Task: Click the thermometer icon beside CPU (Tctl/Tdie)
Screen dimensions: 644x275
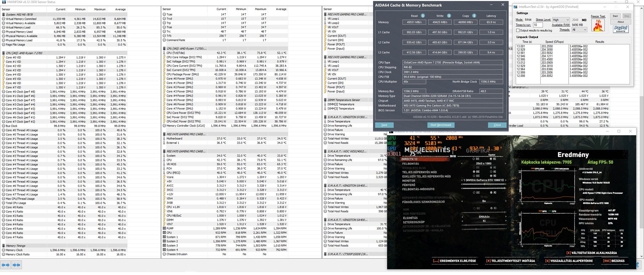Action: pyautogui.click(x=164, y=53)
